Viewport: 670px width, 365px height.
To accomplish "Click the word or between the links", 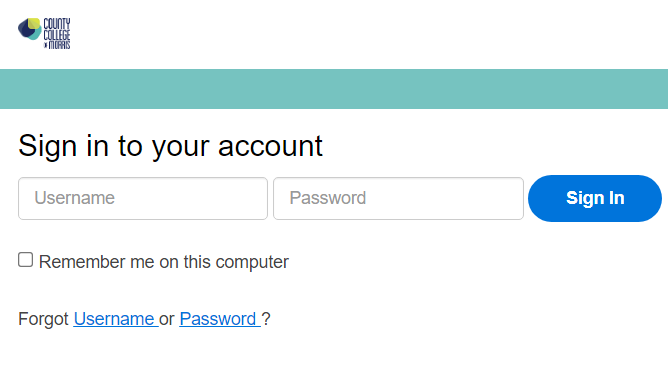I will [167, 320].
